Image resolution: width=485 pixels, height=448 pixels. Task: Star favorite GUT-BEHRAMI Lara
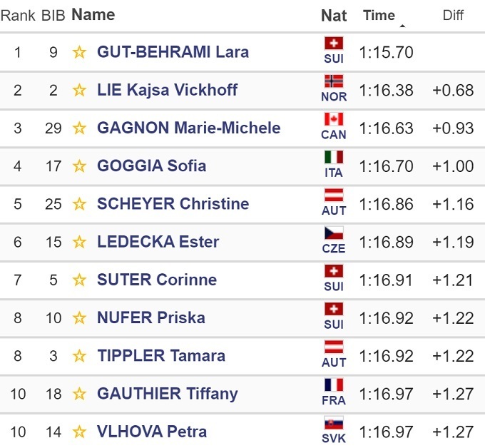pyautogui.click(x=79, y=52)
